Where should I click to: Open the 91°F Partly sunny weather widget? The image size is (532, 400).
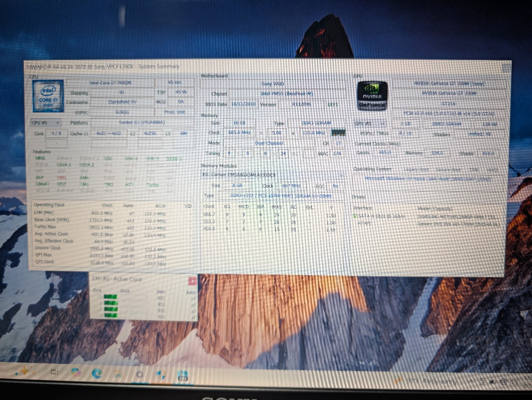(427, 381)
